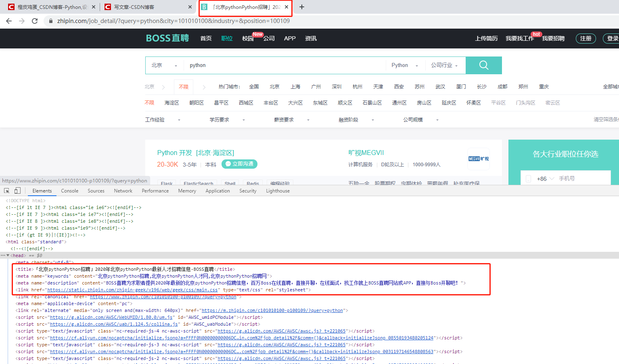Open the +86 country code dropdown
The height and width of the screenshot is (364, 619).
(x=546, y=179)
